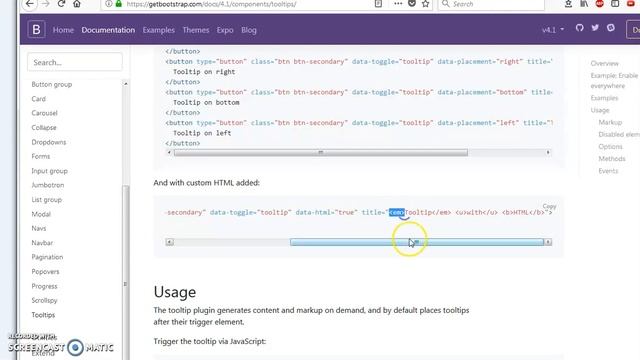The height and width of the screenshot is (360, 640).
Task: Copy the custom HTML code snippet
Action: [x=549, y=206]
